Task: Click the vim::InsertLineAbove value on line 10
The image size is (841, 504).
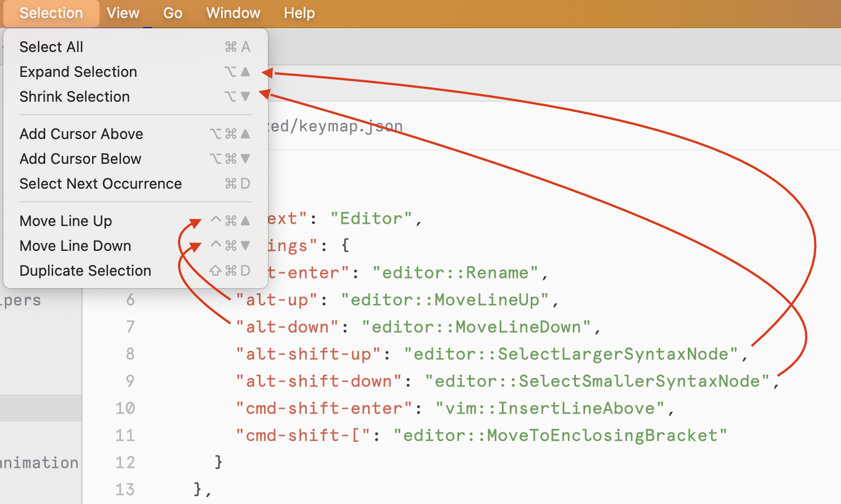Action: click(x=550, y=408)
